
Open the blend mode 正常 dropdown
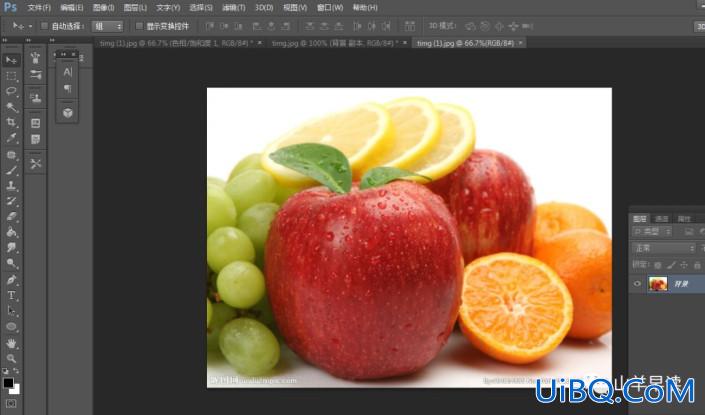[x=664, y=248]
